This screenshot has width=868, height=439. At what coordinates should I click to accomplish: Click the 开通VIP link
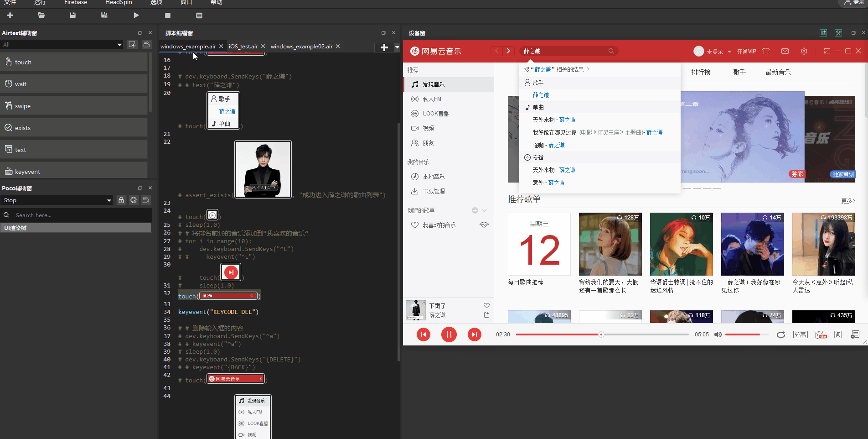(x=747, y=52)
